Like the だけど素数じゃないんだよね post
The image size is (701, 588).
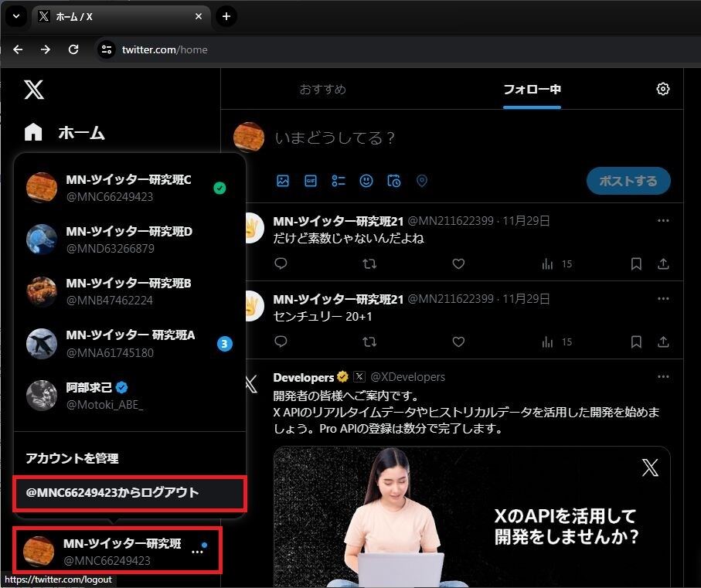pyautogui.click(x=458, y=263)
